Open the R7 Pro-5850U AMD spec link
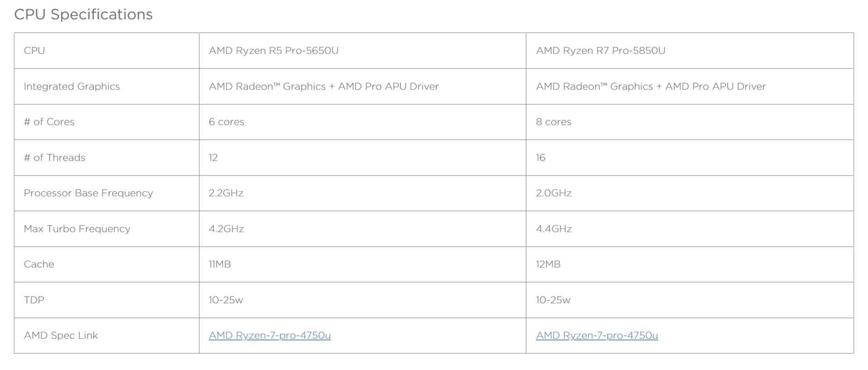This screenshot has height=370, width=868. pyautogui.click(x=596, y=335)
